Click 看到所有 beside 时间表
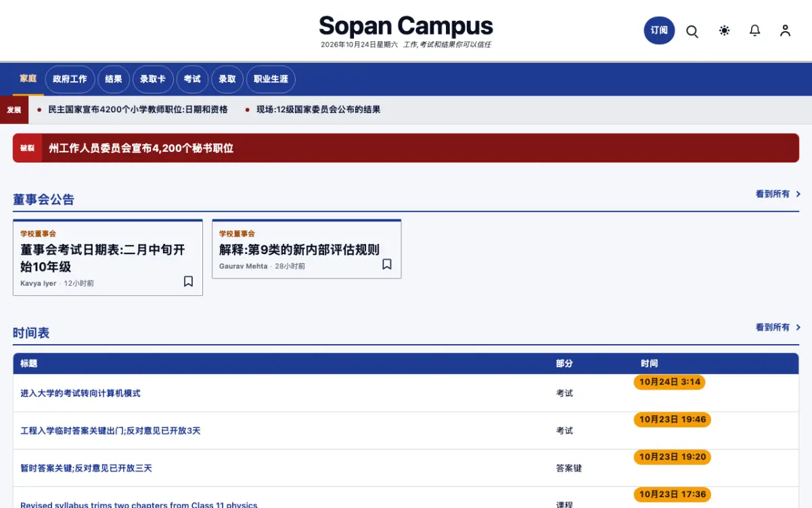This screenshot has width=812, height=508. 778,327
